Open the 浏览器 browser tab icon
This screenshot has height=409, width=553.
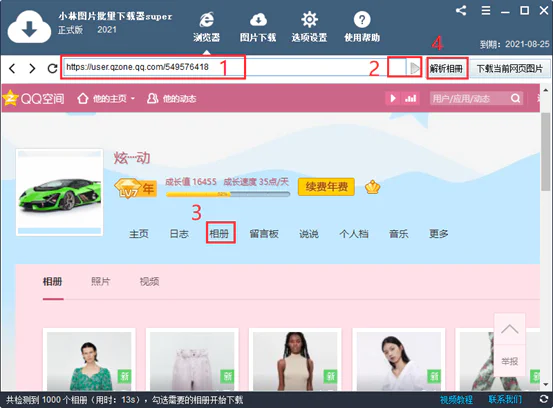[x=206, y=27]
